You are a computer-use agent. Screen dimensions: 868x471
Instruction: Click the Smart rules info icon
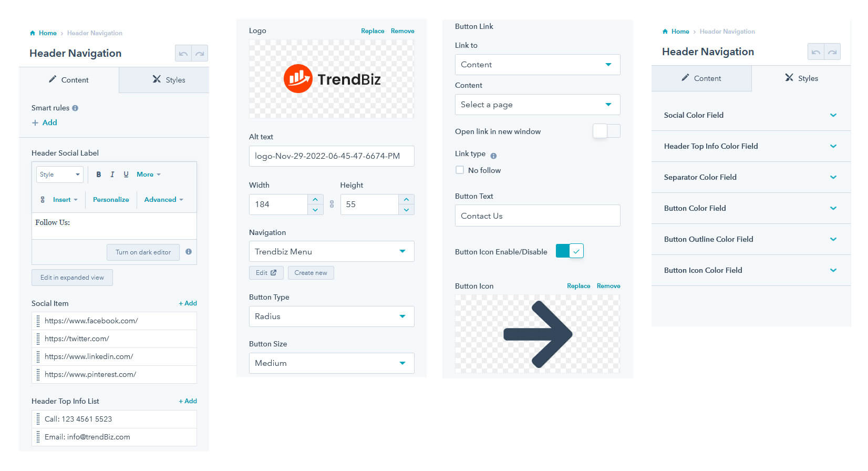(x=75, y=108)
